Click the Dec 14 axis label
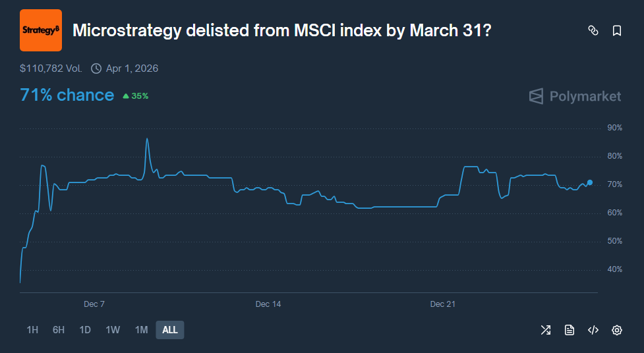This screenshot has height=353, width=644. [x=268, y=304]
